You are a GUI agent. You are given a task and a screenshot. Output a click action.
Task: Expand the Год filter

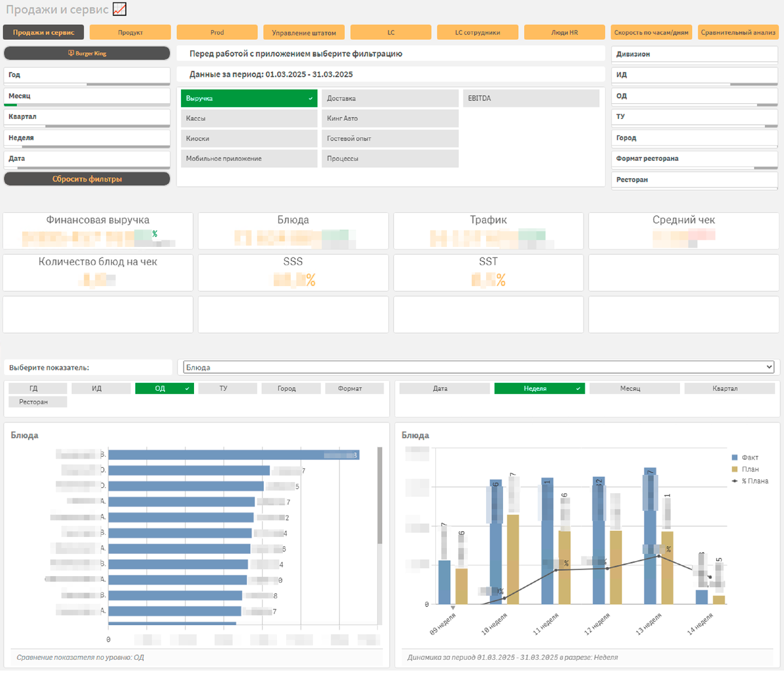[x=87, y=75]
